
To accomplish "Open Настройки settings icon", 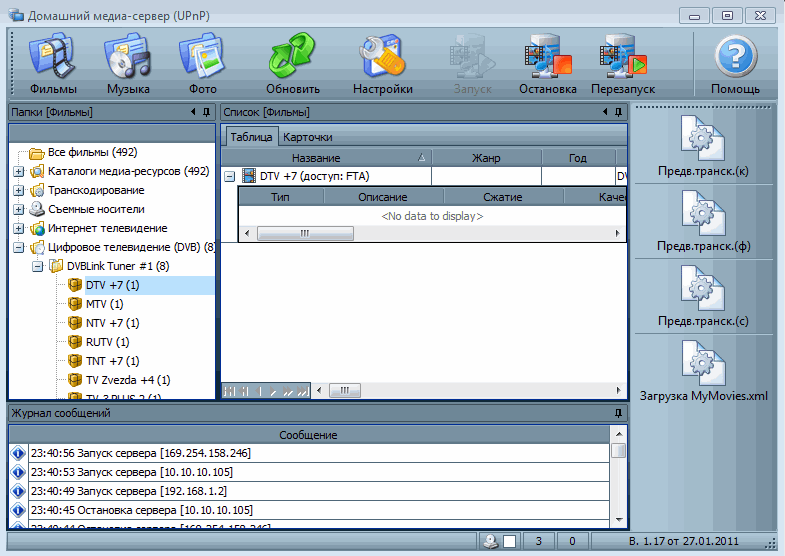I will pos(382,64).
